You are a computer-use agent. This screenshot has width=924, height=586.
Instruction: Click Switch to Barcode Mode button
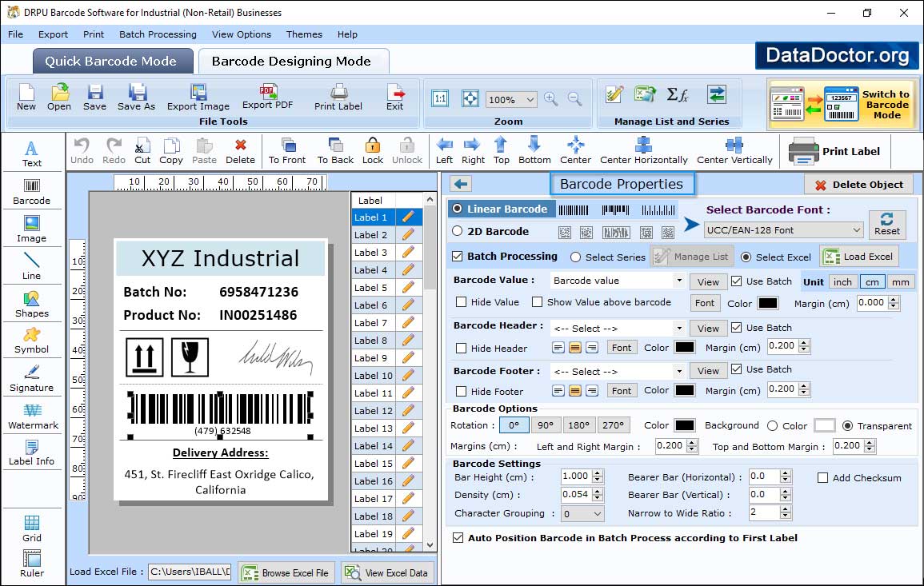(842, 104)
